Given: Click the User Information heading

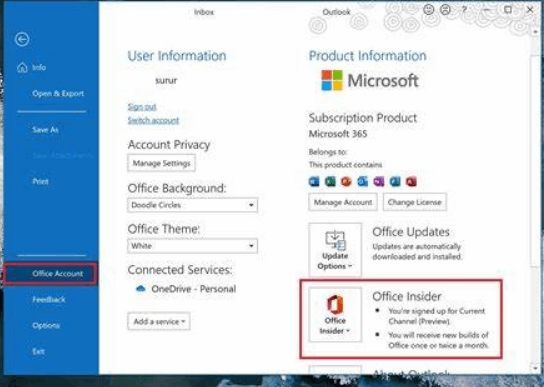Looking at the screenshot, I should (177, 56).
